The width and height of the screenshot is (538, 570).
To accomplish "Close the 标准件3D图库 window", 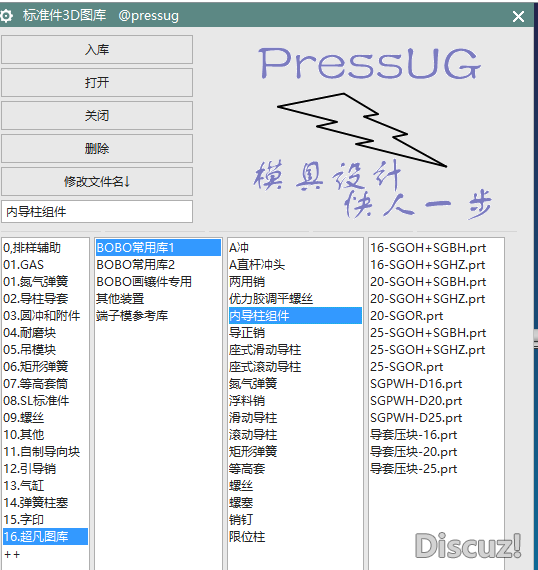I will (518, 16).
